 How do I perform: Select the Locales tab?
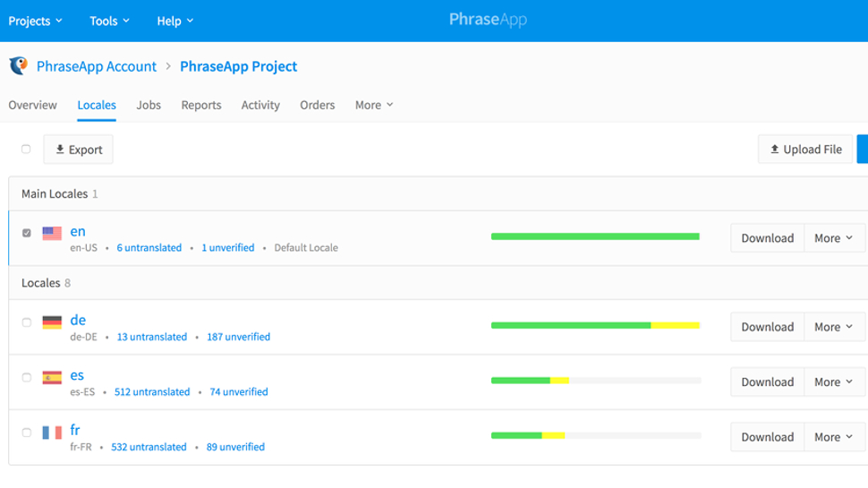97,105
